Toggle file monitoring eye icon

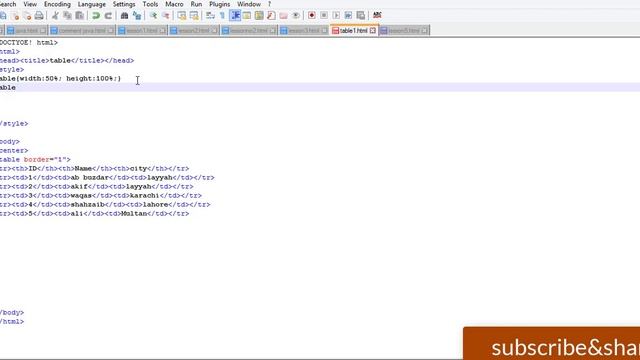coord(296,16)
